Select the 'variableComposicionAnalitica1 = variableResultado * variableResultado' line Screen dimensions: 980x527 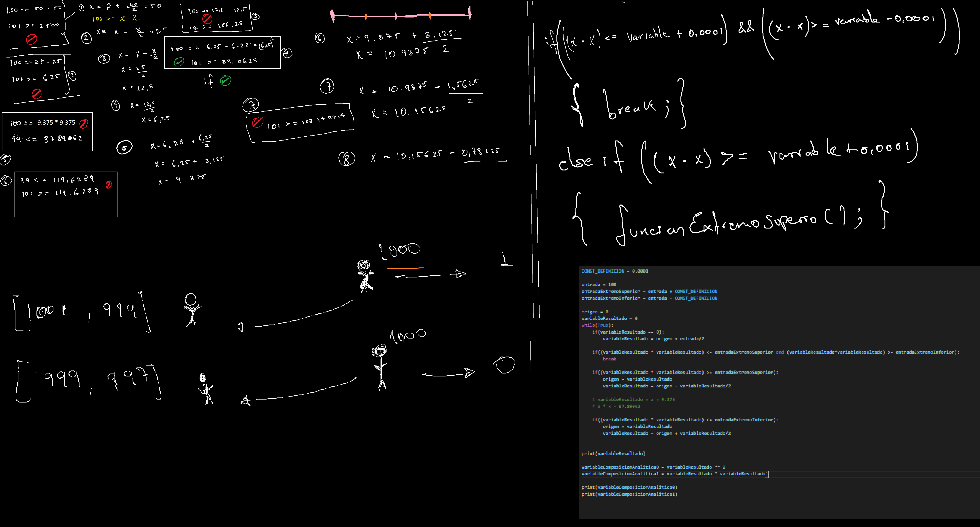click(x=673, y=474)
